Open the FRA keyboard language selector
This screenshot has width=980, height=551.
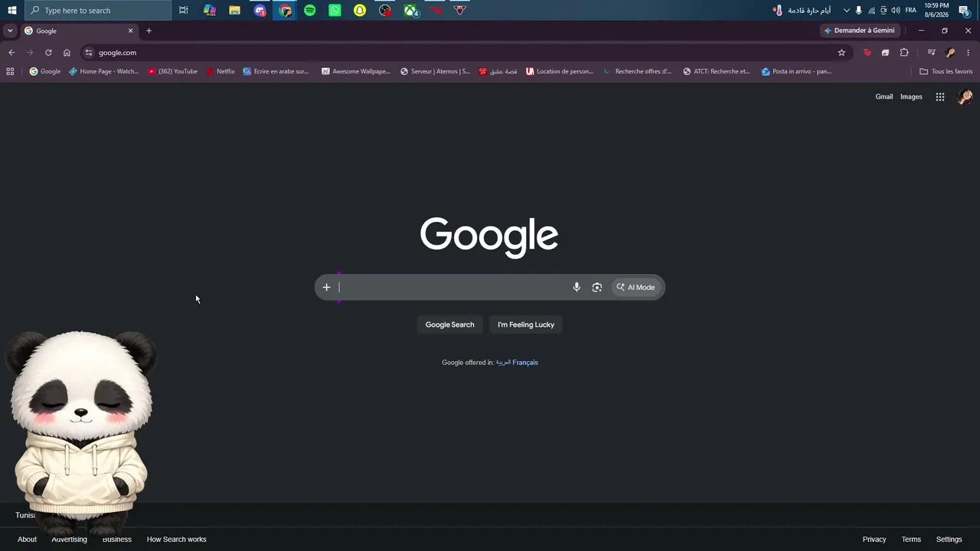click(x=910, y=10)
